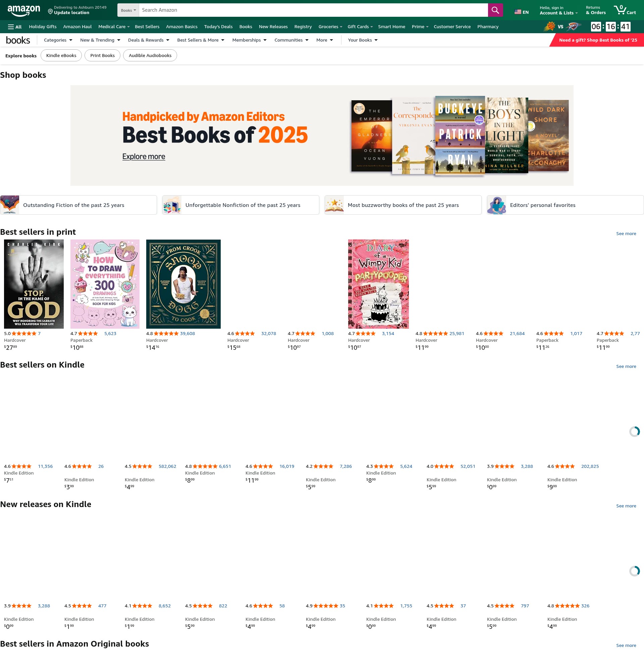Select Kindle eBooks filter pill
This screenshot has width=644, height=658.
[x=61, y=55]
